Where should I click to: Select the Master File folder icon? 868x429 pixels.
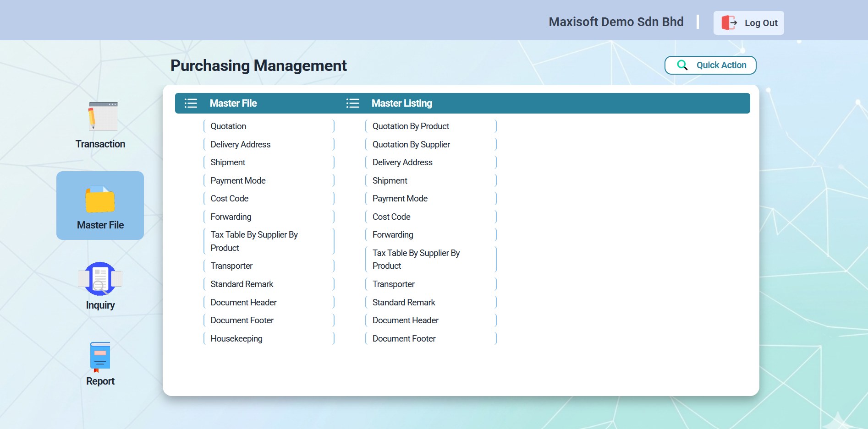(100, 199)
